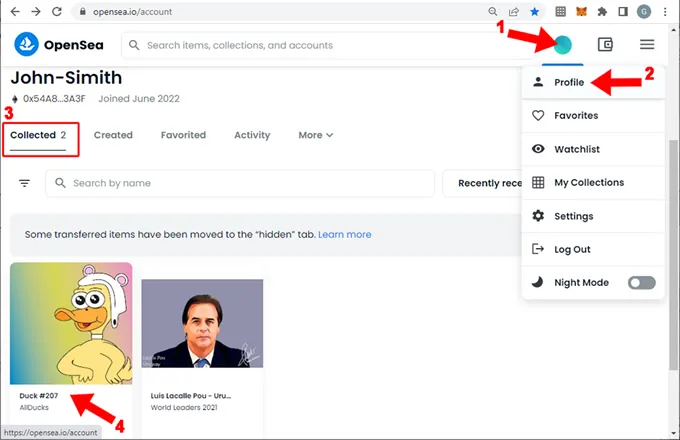Click the browser reload button
The width and height of the screenshot is (680, 440).
click(x=56, y=12)
